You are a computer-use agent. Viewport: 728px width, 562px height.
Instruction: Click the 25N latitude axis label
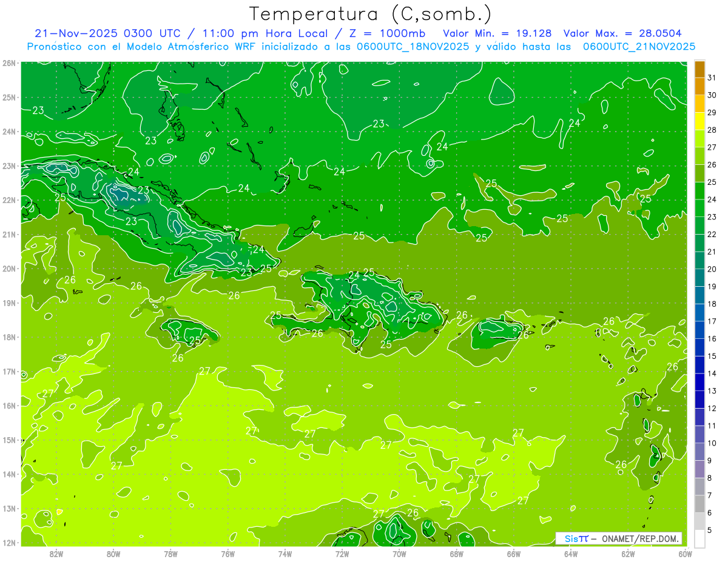(x=9, y=97)
